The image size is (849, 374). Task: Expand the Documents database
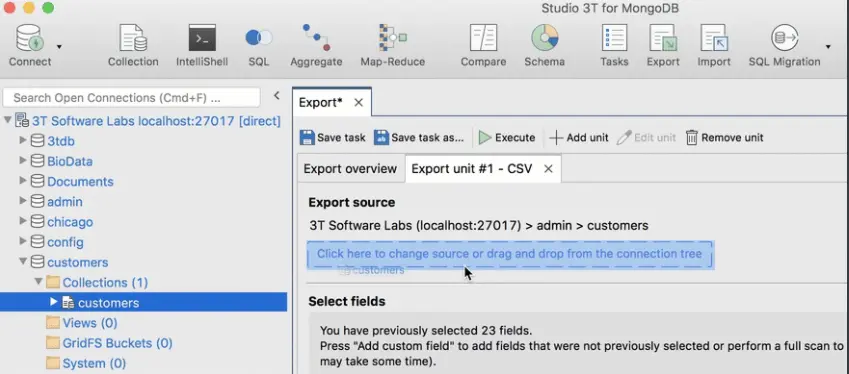(23, 180)
